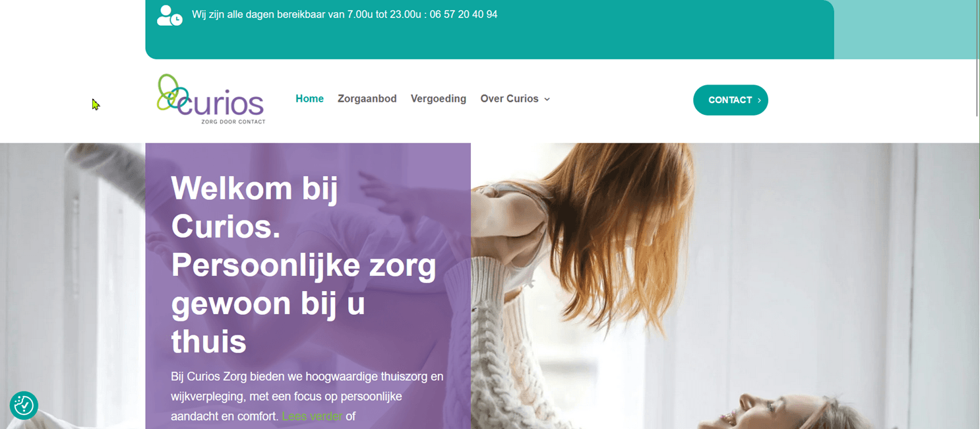Click the purple welcome text panel
This screenshot has width=980, height=429.
click(x=308, y=286)
